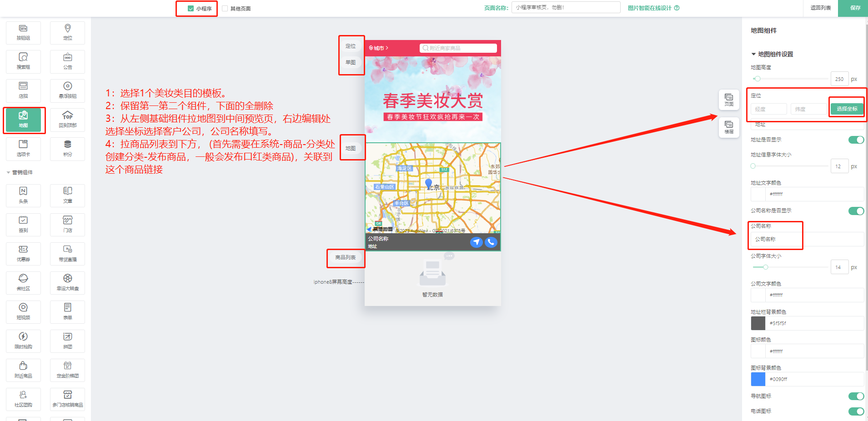Pick the 优惠券 coupon marketing component

tap(23, 254)
